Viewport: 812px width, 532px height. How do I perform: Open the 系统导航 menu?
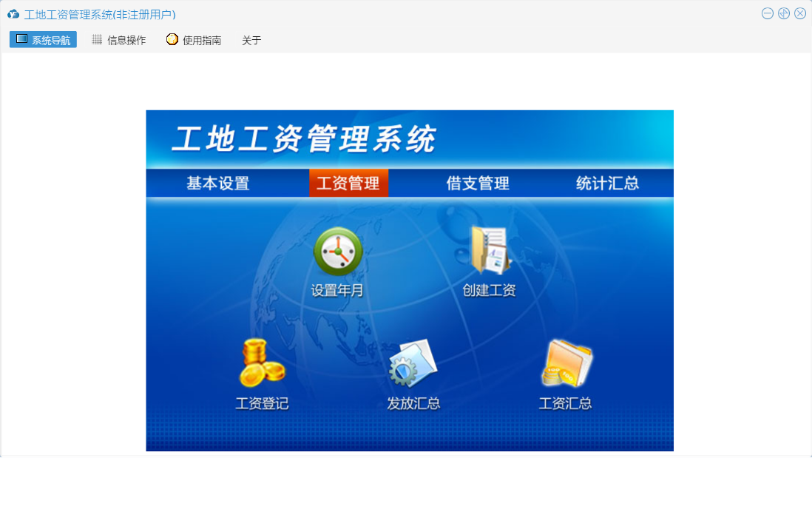pyautogui.click(x=43, y=40)
